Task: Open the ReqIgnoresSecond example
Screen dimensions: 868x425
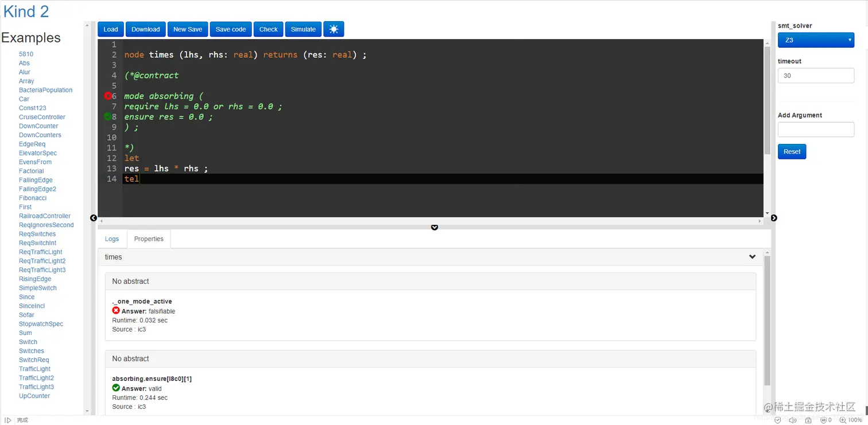Action: 46,225
